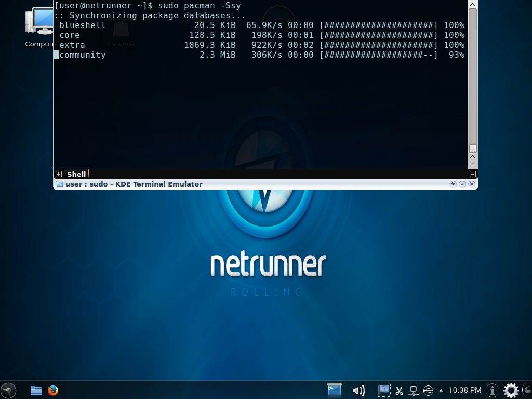Screen dimensions: 532x399
Task: Click the terminal icon in title bar
Action: (60, 184)
